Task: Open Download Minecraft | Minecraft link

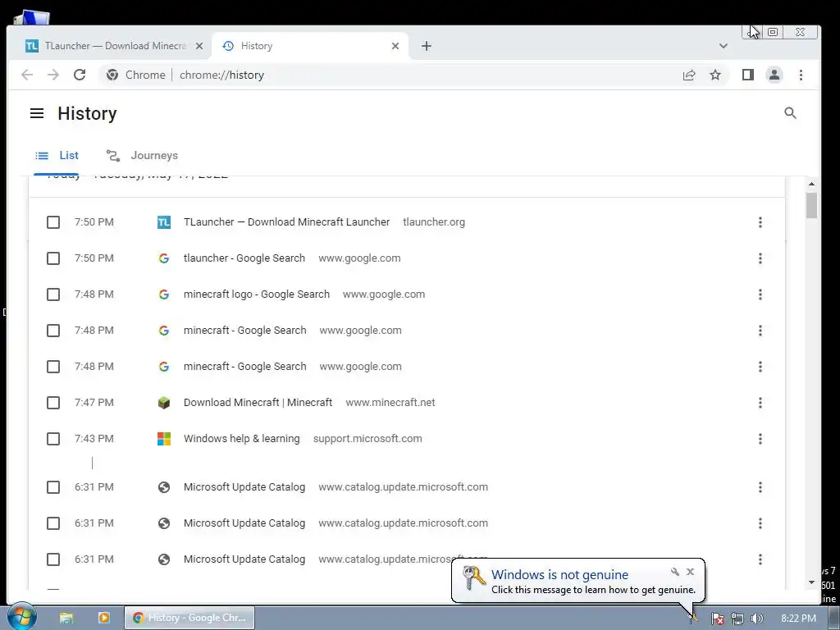Action: pyautogui.click(x=258, y=403)
